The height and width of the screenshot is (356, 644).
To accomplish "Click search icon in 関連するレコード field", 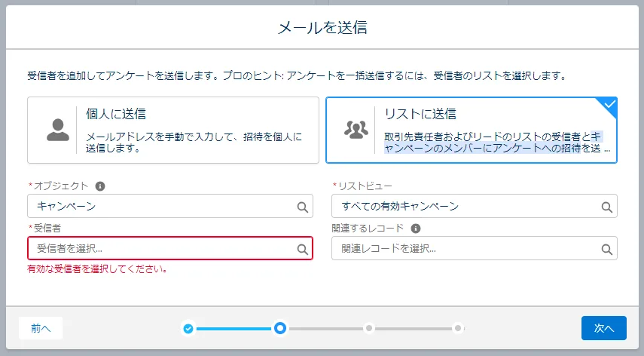I will 606,249.
